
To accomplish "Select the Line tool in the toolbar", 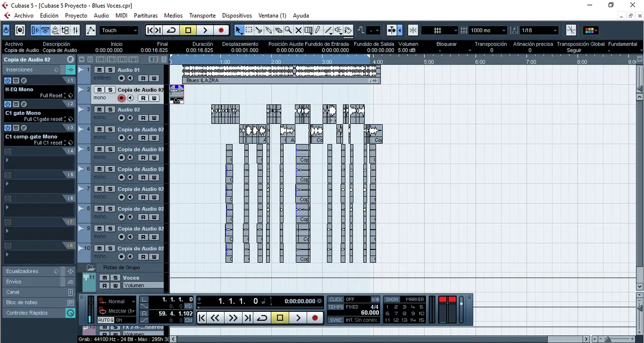I will click(328, 30).
